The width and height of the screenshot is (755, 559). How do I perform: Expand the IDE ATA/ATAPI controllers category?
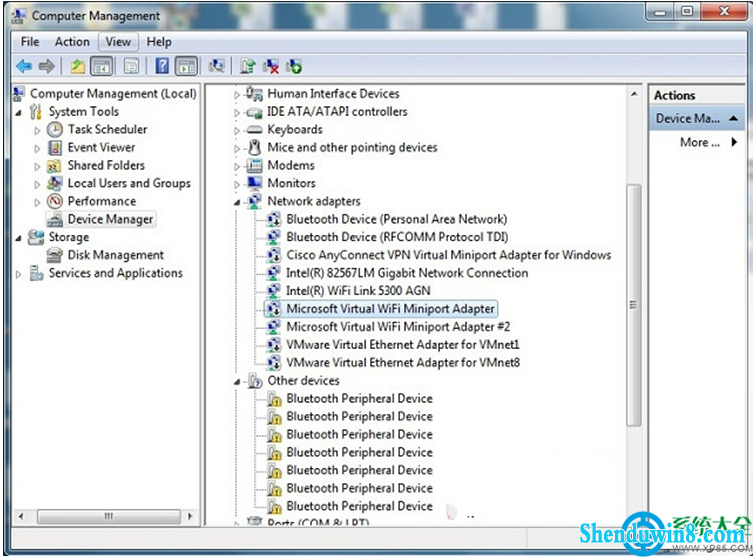(236, 113)
